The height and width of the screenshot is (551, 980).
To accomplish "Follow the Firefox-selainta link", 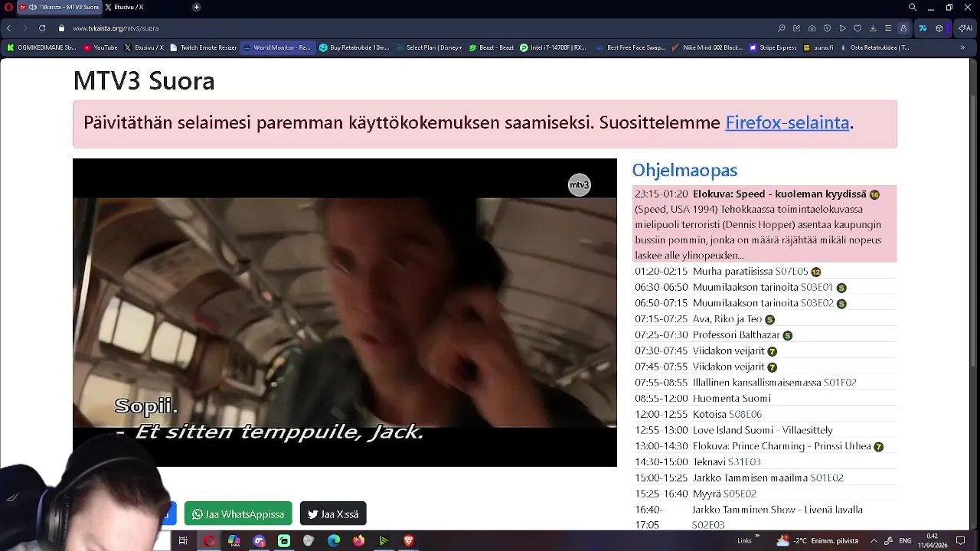I will click(787, 122).
